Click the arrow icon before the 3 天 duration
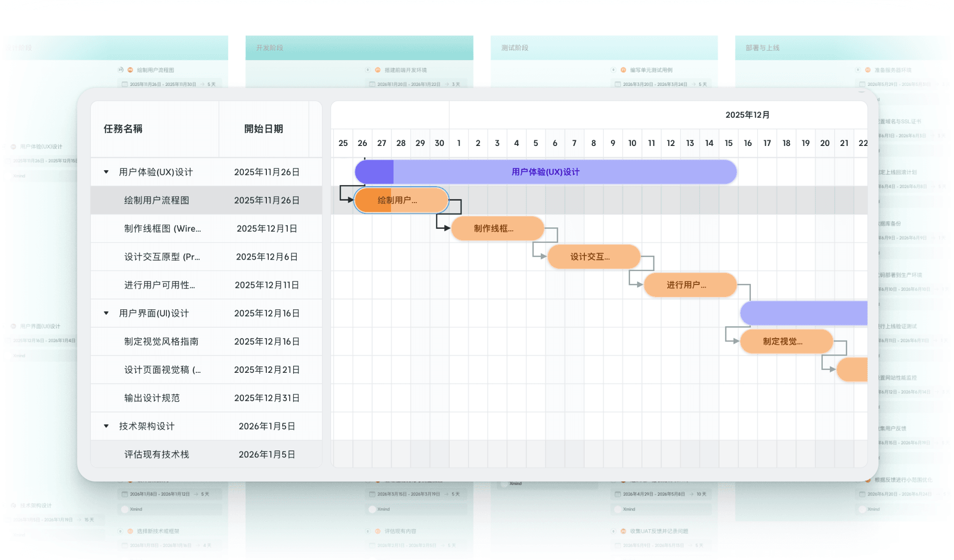 click(x=446, y=84)
